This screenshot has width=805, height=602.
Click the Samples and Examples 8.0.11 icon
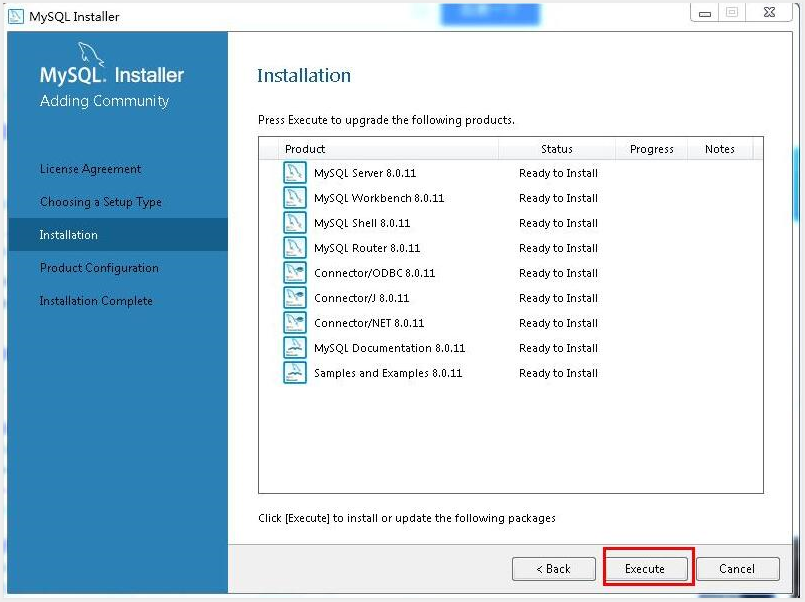pos(295,373)
